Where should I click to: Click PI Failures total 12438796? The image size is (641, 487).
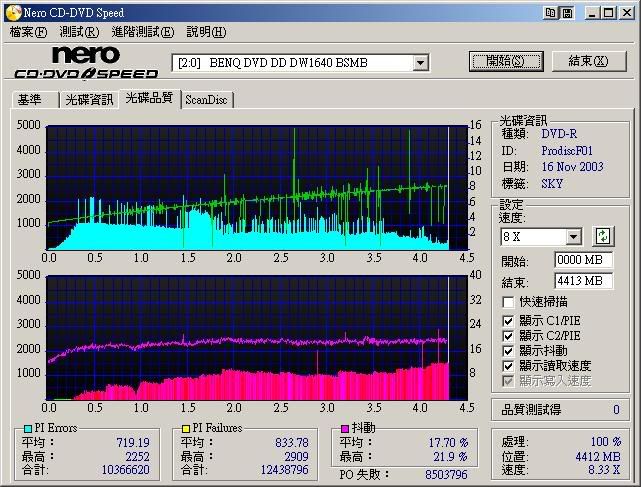coord(285,470)
